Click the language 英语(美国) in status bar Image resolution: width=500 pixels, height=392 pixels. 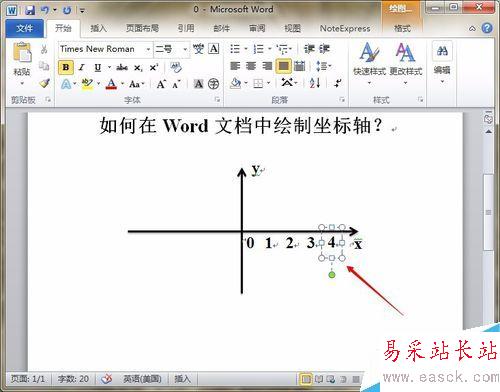coord(142,379)
